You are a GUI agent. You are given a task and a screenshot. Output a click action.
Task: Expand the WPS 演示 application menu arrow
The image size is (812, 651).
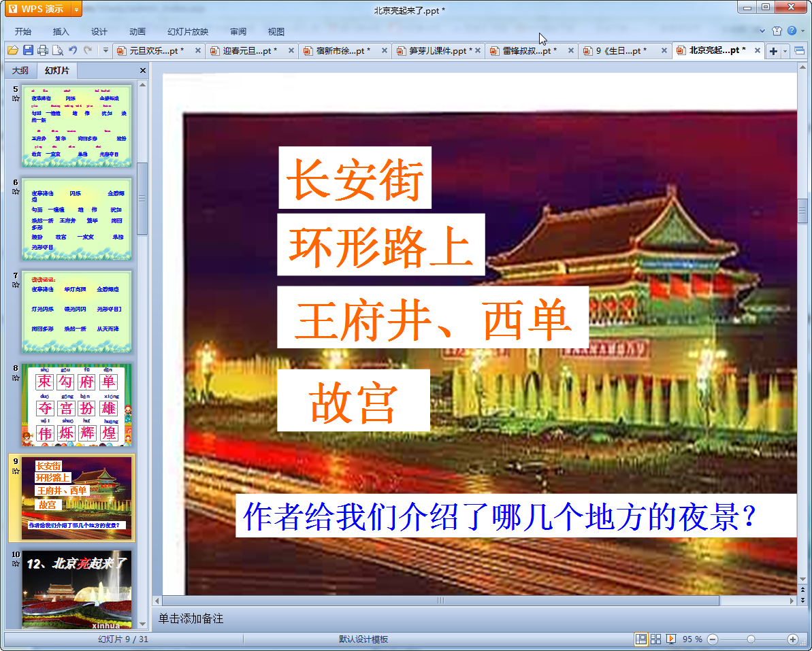pyautogui.click(x=76, y=10)
